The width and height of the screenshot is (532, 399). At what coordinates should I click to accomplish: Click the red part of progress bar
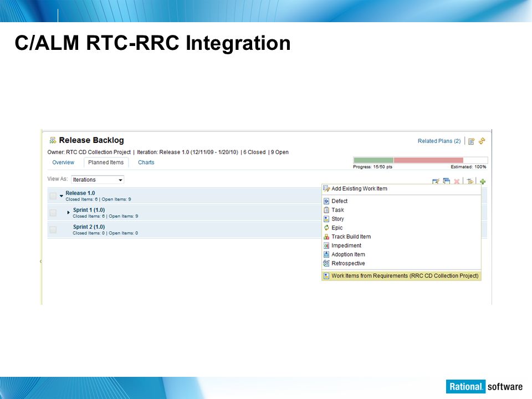point(428,160)
